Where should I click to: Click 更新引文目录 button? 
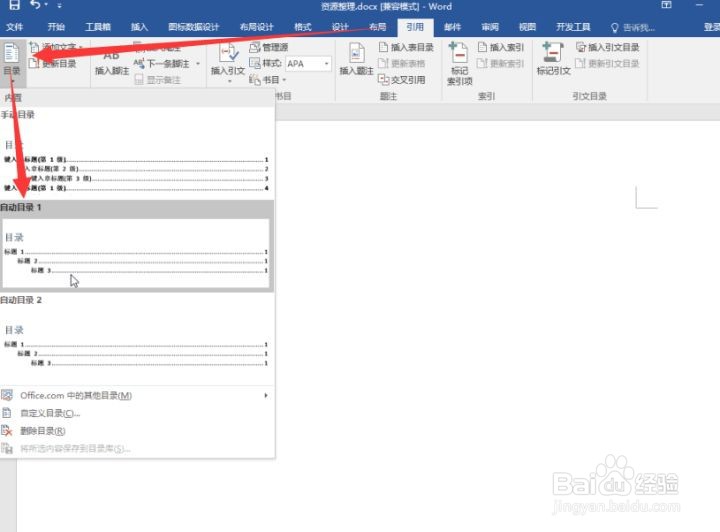tap(608, 63)
